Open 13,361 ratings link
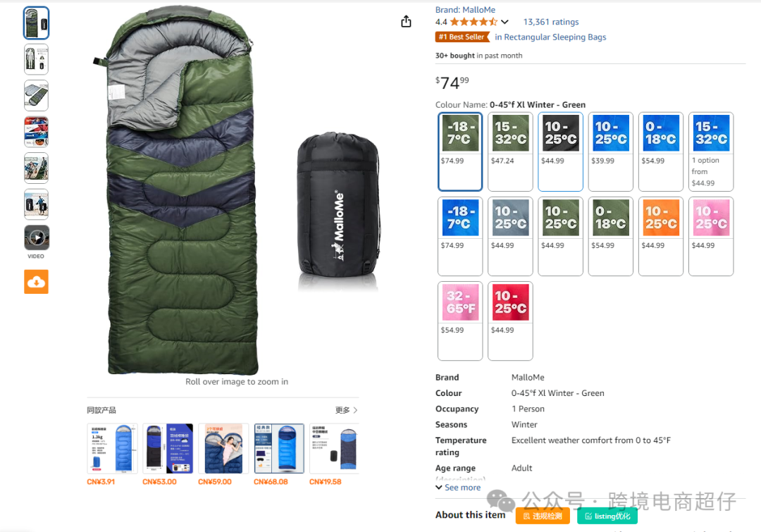 [x=551, y=22]
